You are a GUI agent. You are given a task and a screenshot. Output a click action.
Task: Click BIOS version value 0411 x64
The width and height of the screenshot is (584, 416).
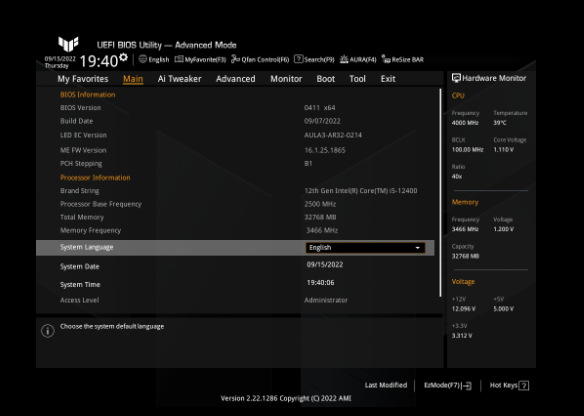point(320,108)
